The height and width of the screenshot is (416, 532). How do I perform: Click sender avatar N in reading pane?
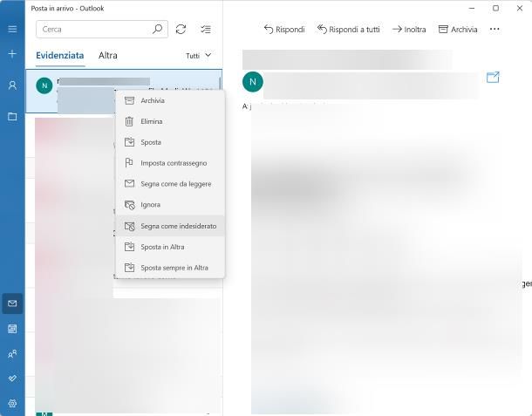(253, 82)
